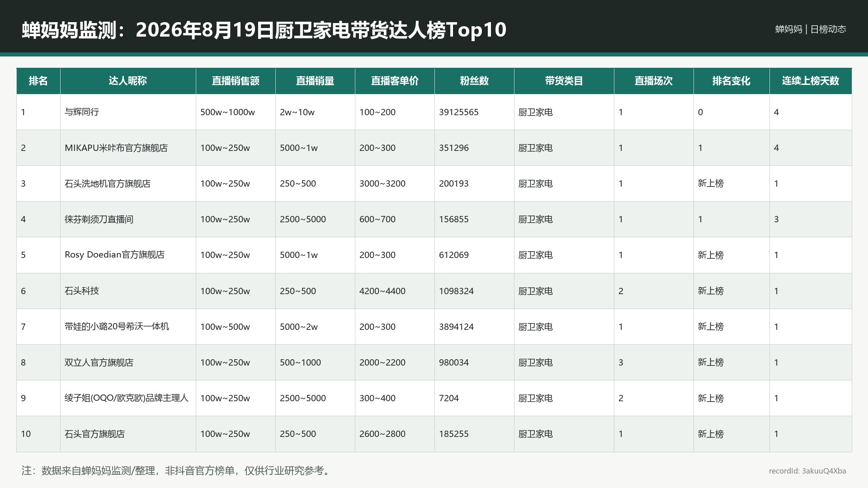Viewport: 868px width, 488px height.
Task: Click unit price 2000~2200
Action: click(382, 362)
